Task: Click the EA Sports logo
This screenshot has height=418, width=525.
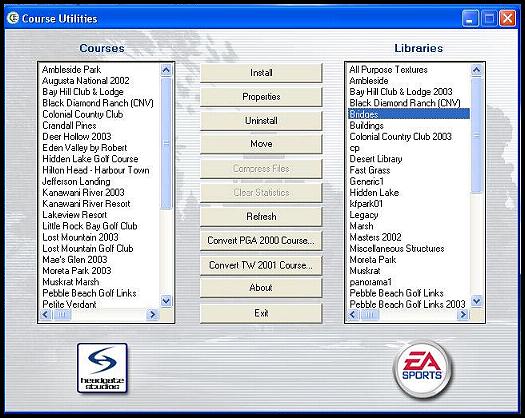Action: coord(422,369)
